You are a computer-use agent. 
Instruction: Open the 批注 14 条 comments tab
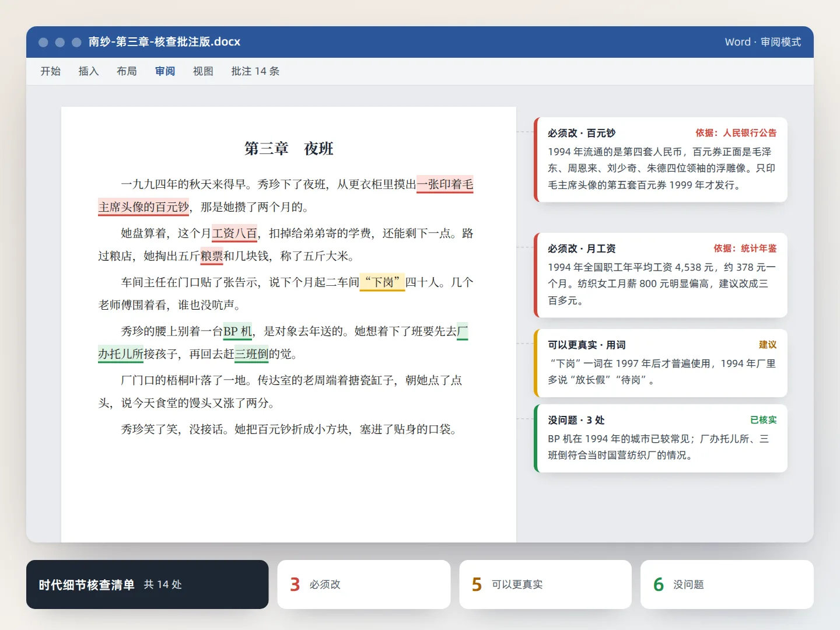point(256,71)
